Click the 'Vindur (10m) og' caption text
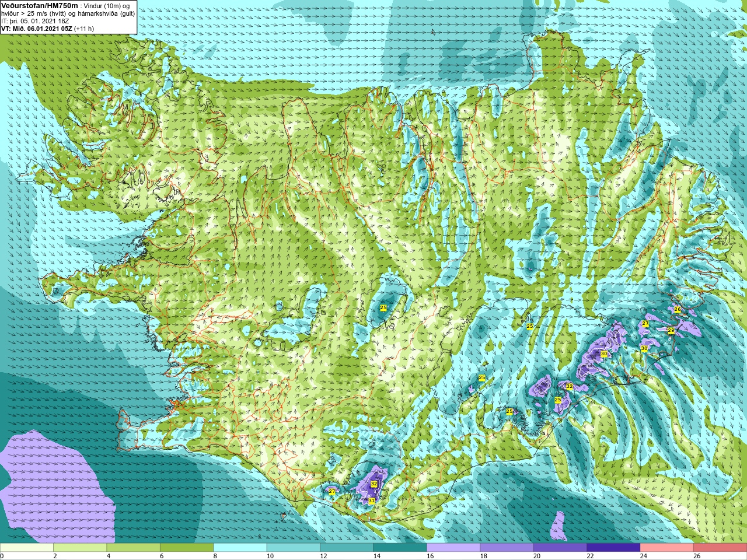 (x=107, y=5)
